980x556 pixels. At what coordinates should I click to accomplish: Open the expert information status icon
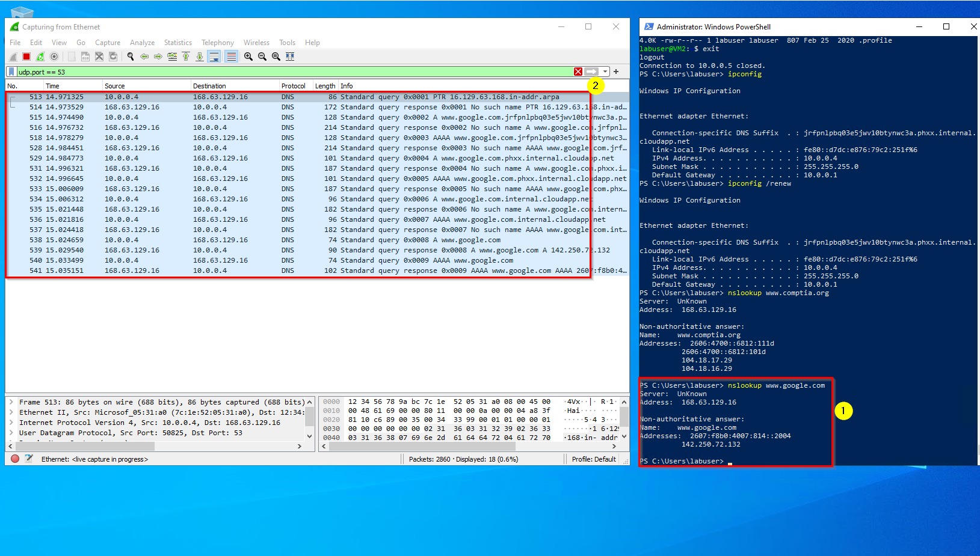[15, 459]
